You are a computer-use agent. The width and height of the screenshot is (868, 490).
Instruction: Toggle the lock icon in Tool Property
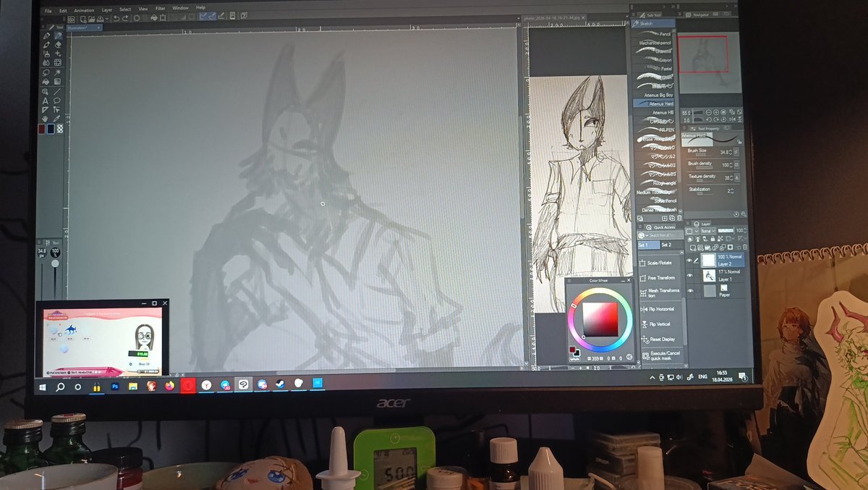739,142
